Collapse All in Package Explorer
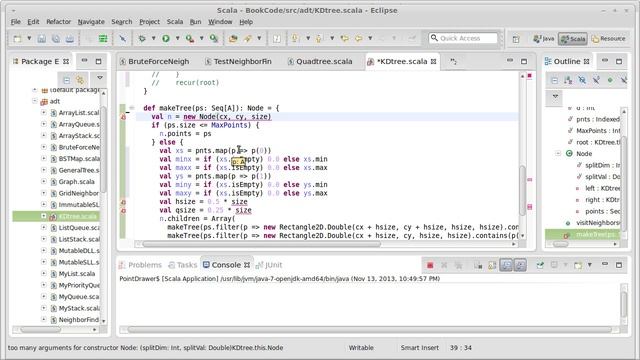Screen dimensions: 640x360 point(67,80)
